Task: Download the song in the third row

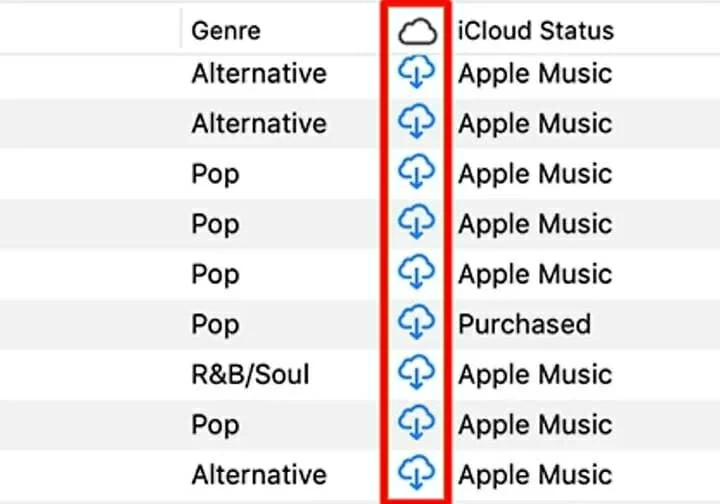Action: (417, 173)
